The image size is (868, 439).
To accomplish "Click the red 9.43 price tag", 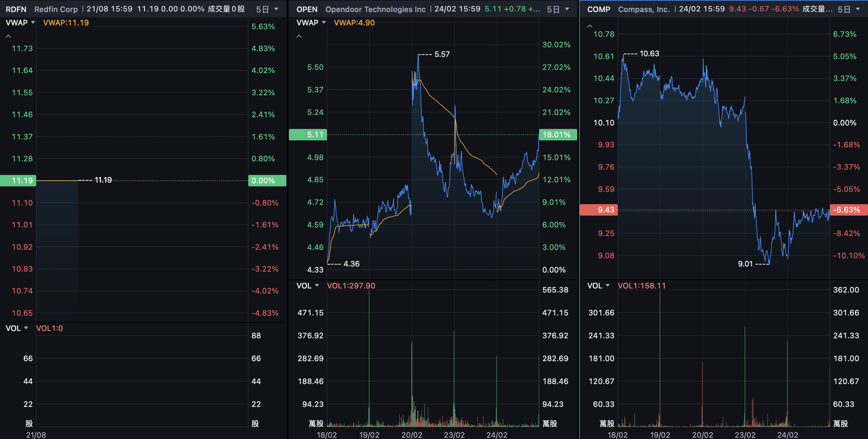I will click(599, 210).
